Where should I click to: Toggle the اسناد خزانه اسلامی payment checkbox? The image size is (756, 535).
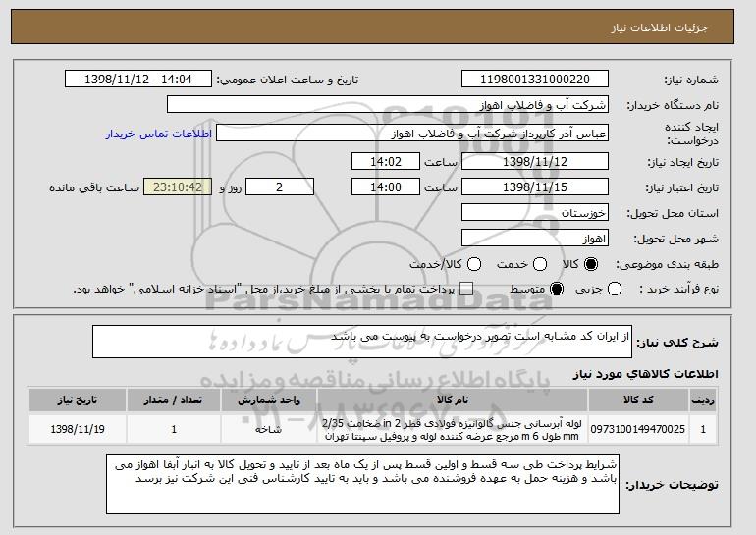[466, 290]
